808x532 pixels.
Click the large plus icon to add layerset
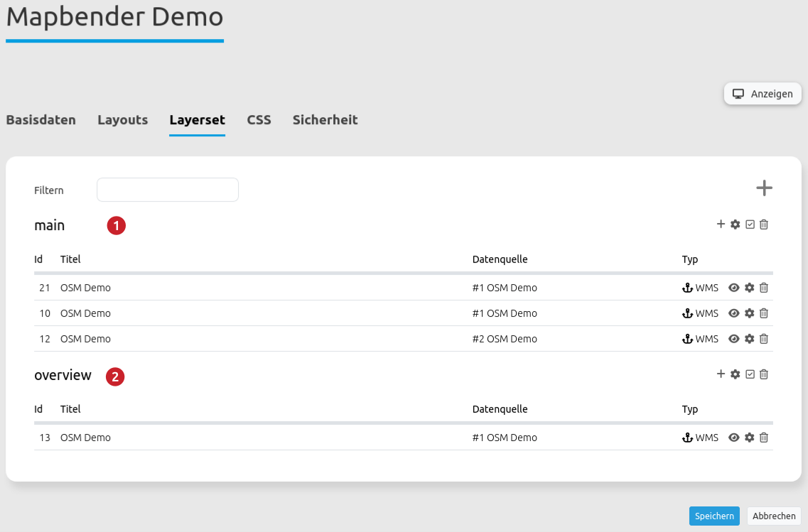[x=764, y=188]
